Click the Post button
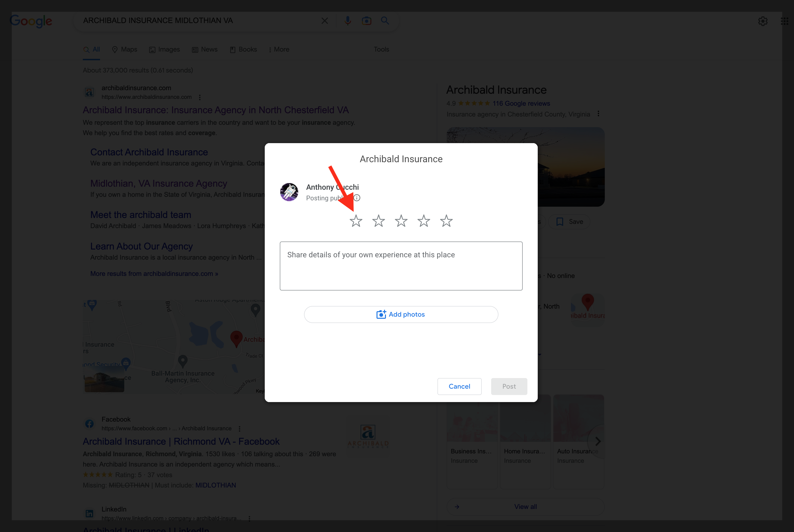Viewport: 794px width, 532px height. coord(509,387)
